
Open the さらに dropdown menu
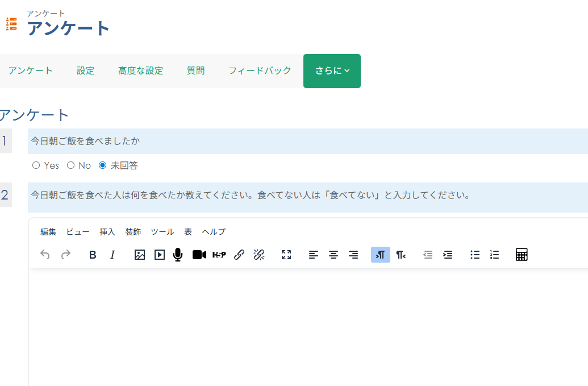click(332, 70)
